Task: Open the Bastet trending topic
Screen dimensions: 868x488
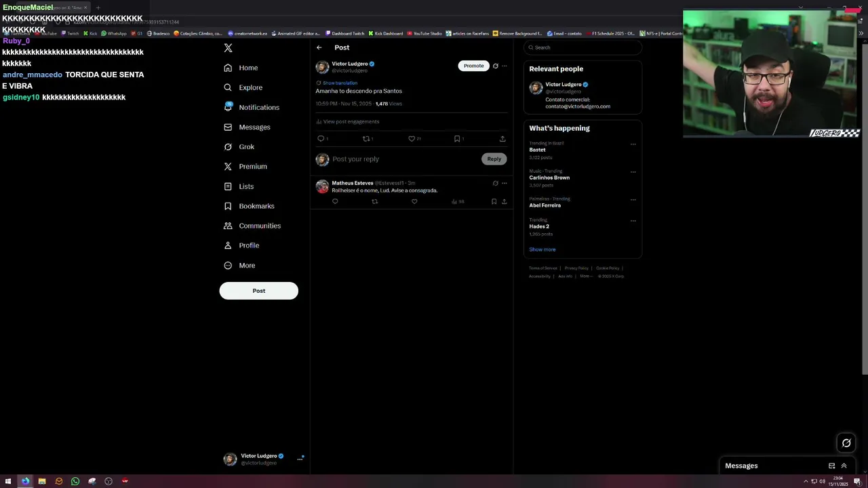Action: tap(537, 150)
